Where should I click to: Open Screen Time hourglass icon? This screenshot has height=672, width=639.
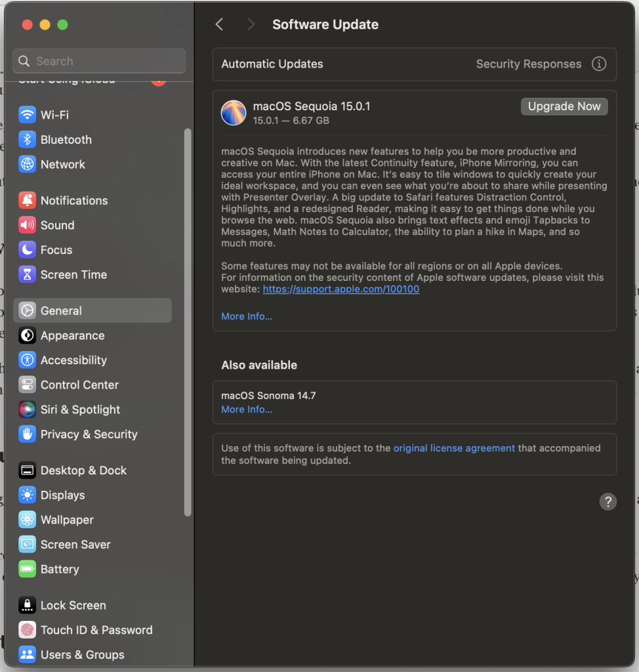click(27, 275)
